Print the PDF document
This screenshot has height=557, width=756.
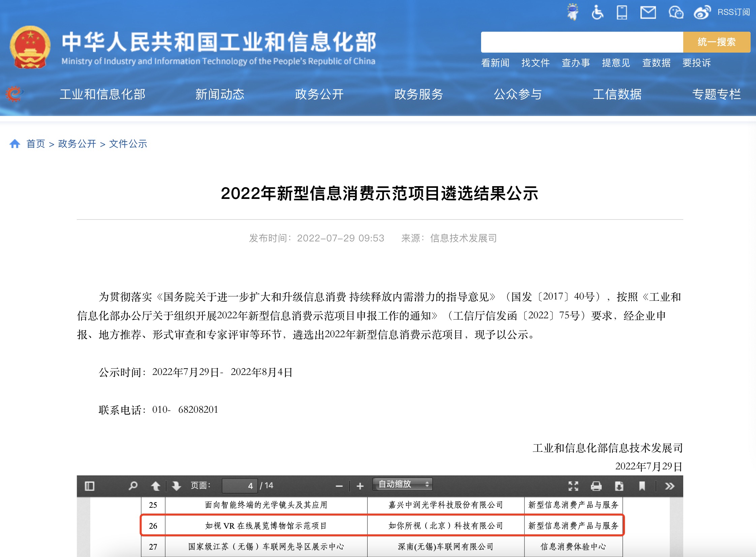tap(596, 486)
